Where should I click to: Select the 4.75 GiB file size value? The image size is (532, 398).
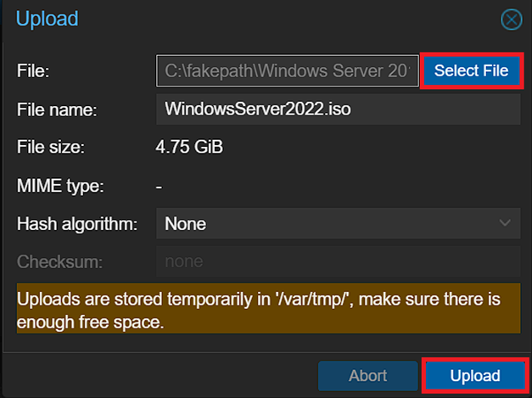189,148
